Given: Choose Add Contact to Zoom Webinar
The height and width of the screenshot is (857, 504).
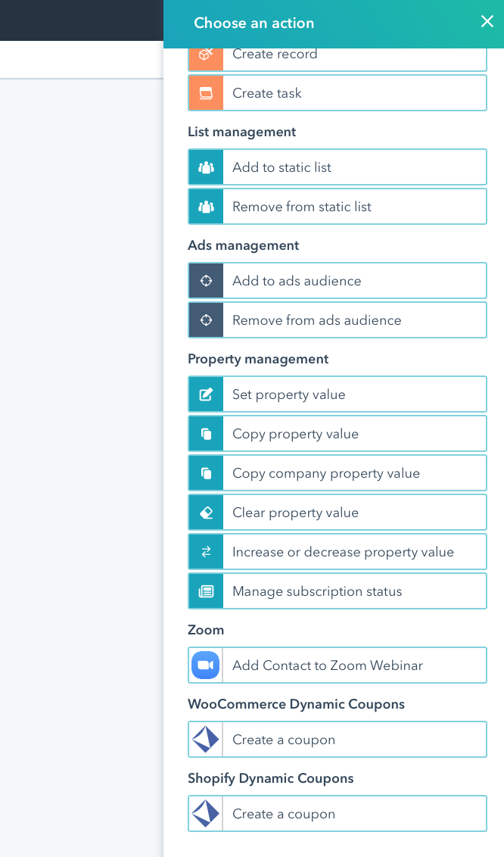Looking at the screenshot, I should coord(338,665).
